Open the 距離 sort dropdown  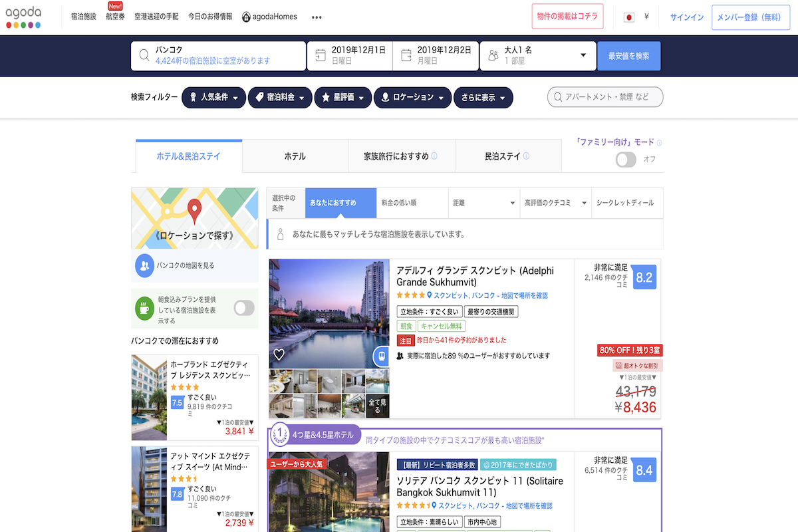pyautogui.click(x=484, y=203)
